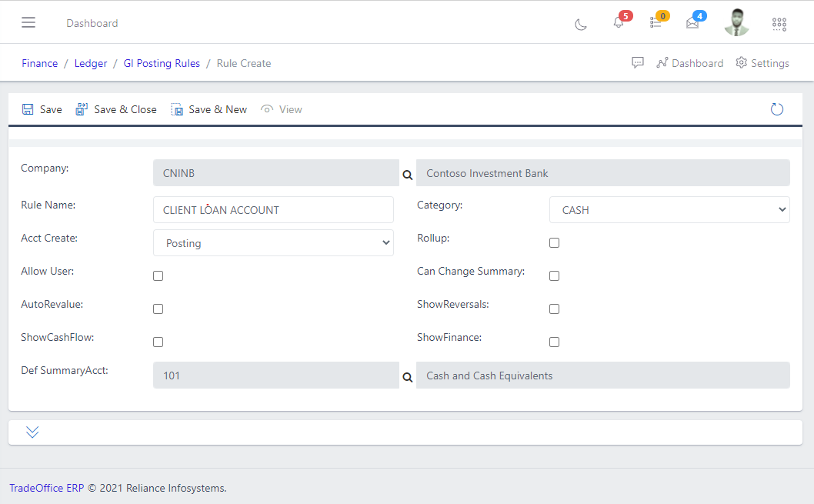Screen dimensions: 814x504
Task: Open notifications from the bell icon
Action: tap(618, 24)
